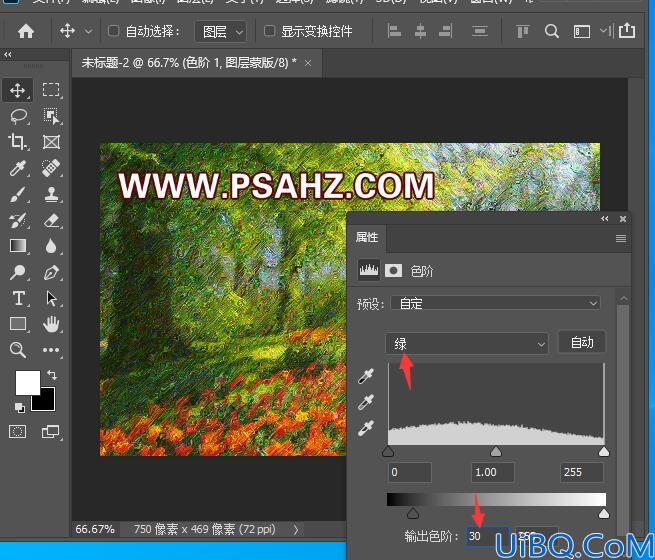The height and width of the screenshot is (560, 655).
Task: Open the 绿 channel dropdown
Action: [x=467, y=344]
